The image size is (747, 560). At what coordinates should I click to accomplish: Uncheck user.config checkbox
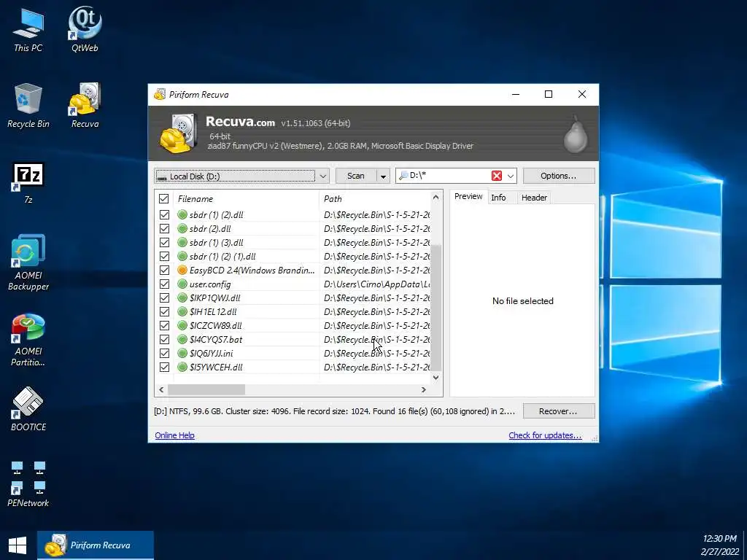164,284
